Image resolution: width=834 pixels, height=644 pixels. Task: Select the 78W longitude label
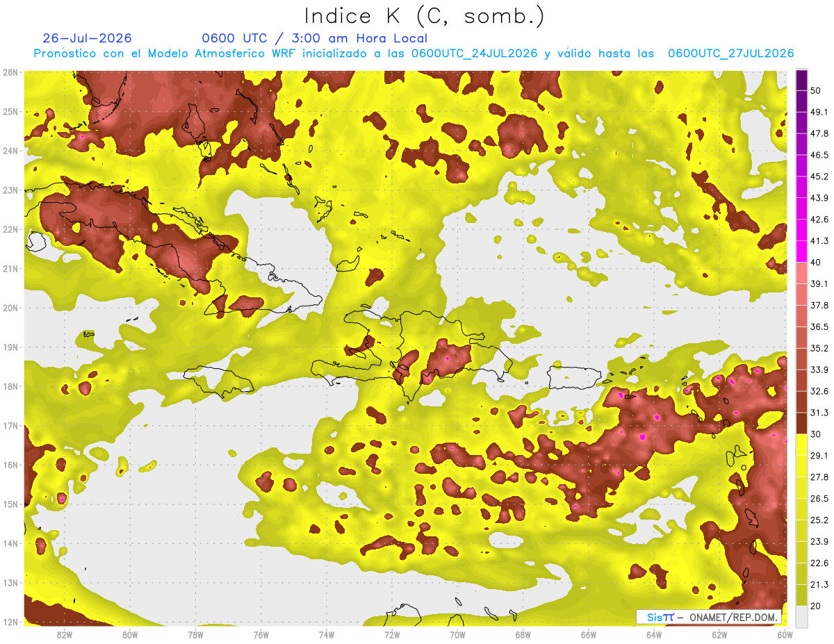(x=195, y=634)
